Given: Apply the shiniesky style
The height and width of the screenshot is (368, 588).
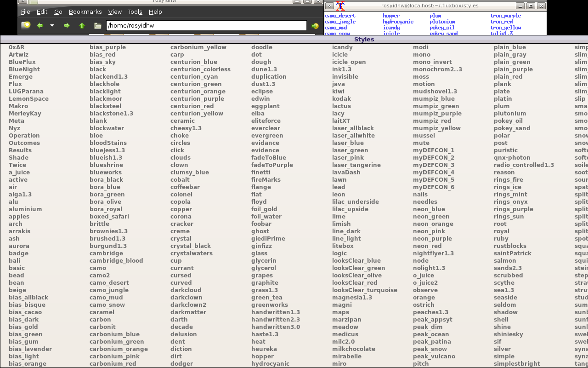Looking at the screenshot, I should tap(508, 334).
